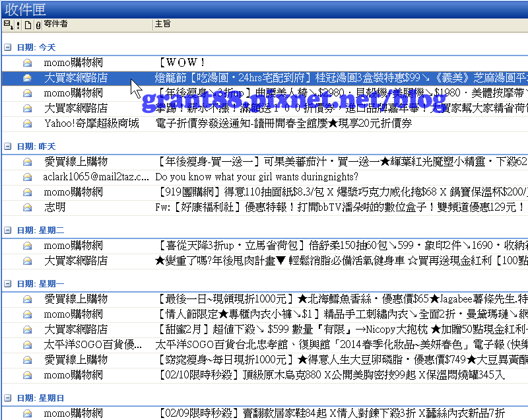
Task: Sort by the priority exclamation column header
Action: click(x=18, y=24)
